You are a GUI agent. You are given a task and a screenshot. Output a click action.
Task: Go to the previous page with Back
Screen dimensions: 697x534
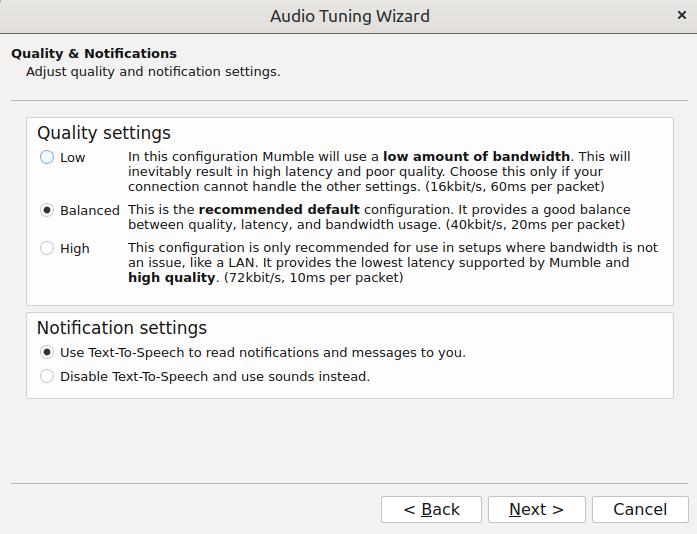click(431, 509)
